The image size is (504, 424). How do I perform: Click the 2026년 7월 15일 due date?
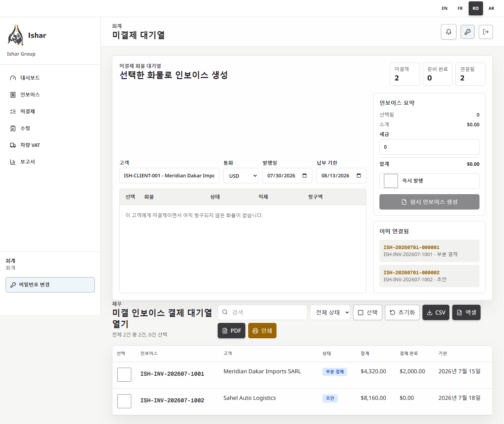coord(460,371)
